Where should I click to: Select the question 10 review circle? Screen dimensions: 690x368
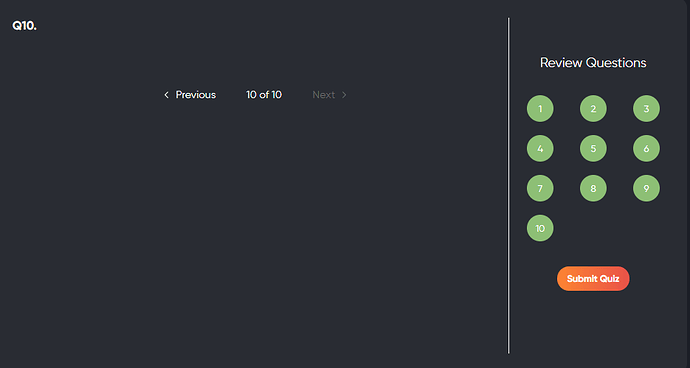coord(540,228)
